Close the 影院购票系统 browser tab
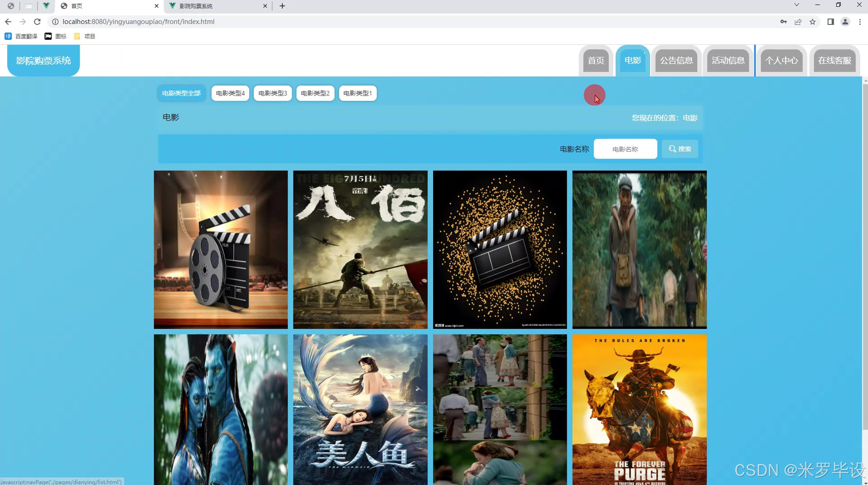 click(265, 6)
